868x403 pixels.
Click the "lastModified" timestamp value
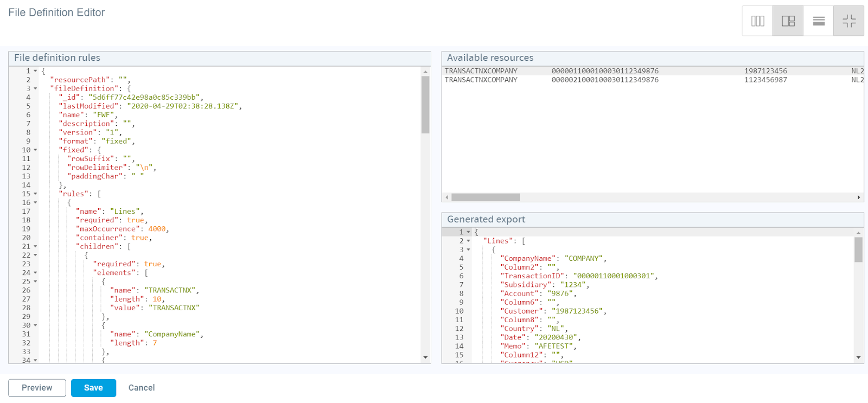pyautogui.click(x=183, y=106)
